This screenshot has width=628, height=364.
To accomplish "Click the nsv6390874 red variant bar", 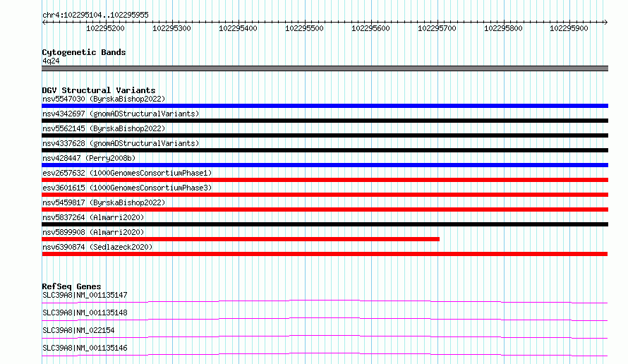I will [x=325, y=254].
